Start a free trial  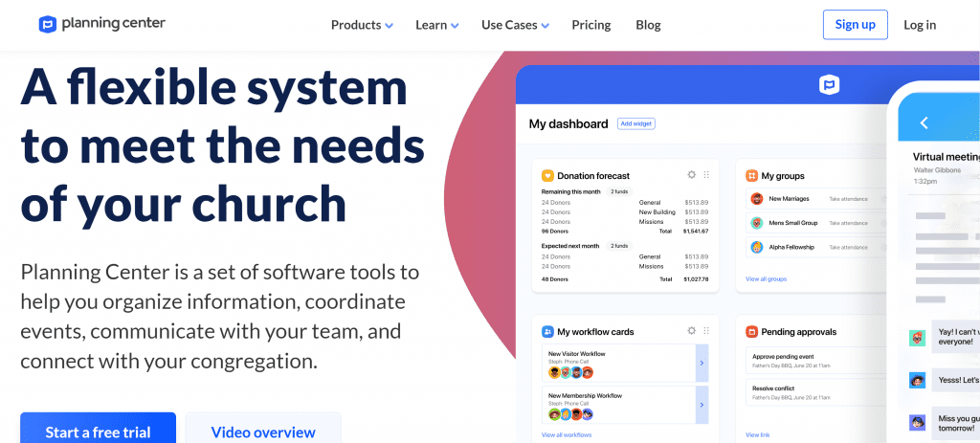tap(99, 430)
